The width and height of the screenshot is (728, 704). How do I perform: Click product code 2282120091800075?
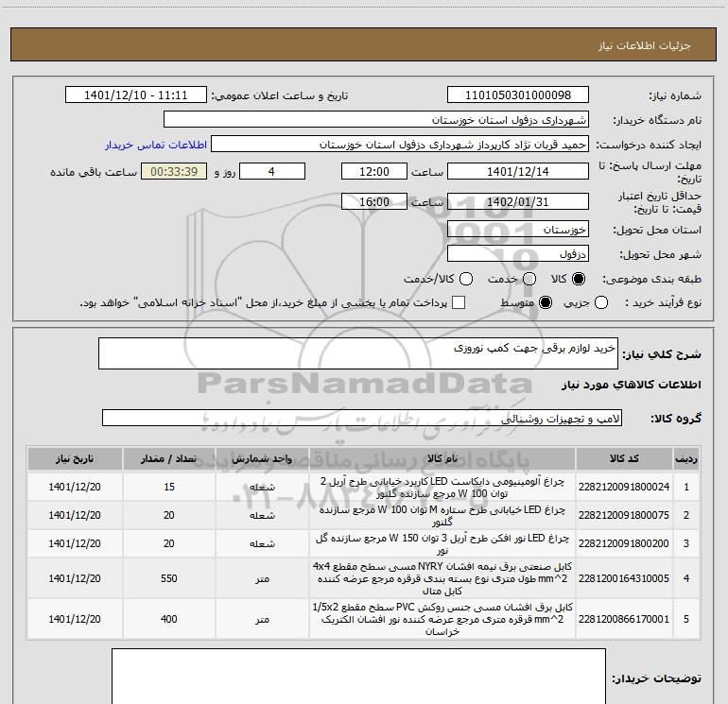624,515
